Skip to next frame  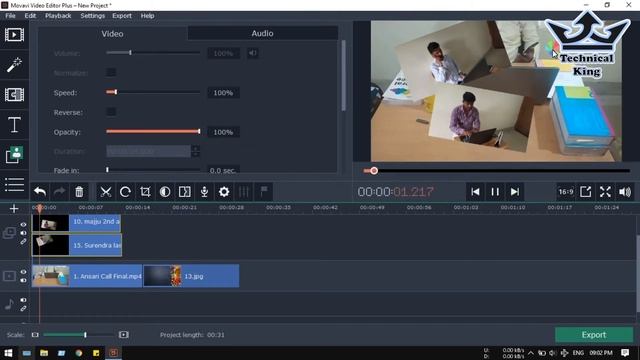pos(515,191)
